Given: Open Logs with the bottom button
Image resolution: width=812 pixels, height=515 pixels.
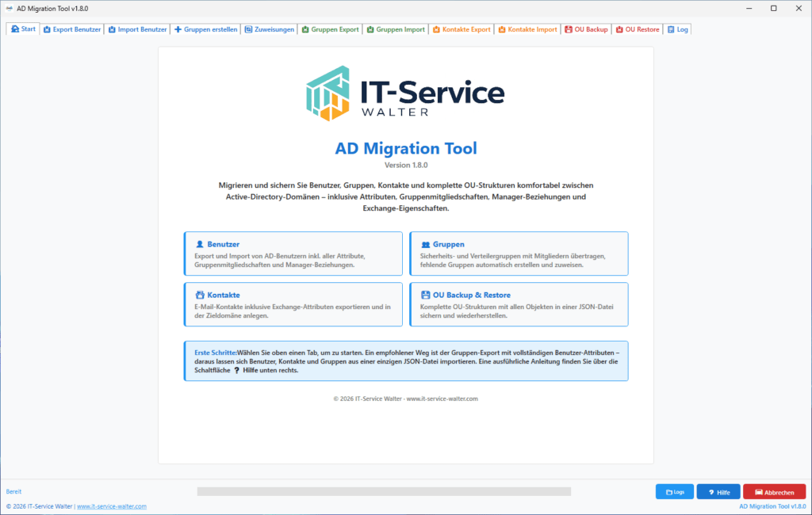Looking at the screenshot, I should point(674,492).
